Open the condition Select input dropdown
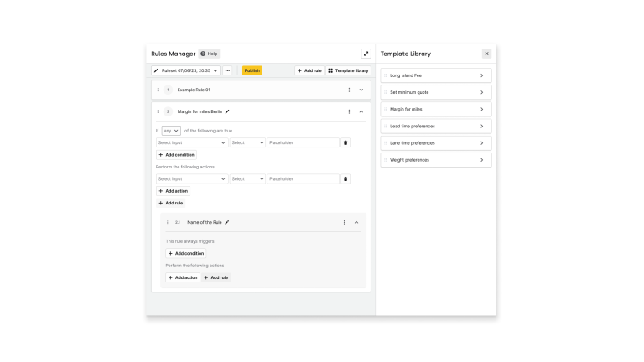 click(192, 142)
